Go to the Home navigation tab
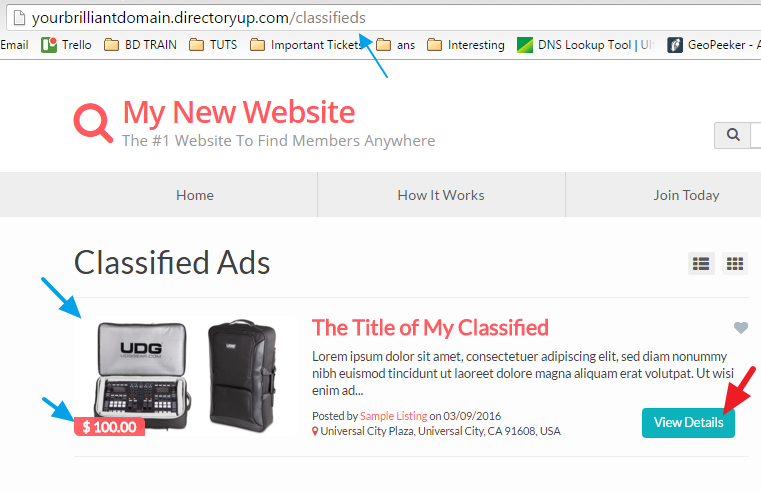 (x=195, y=195)
